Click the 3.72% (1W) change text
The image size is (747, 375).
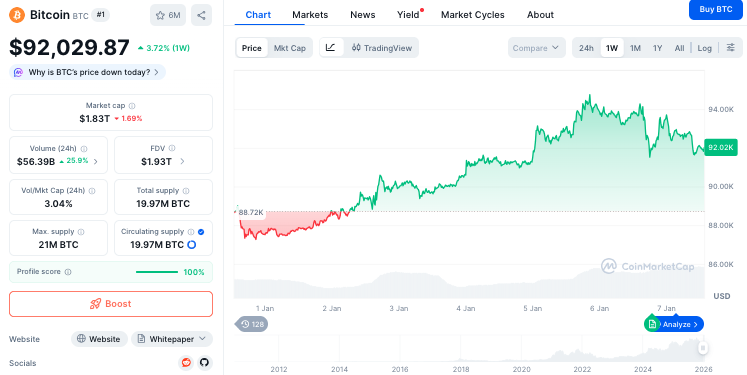(x=164, y=48)
